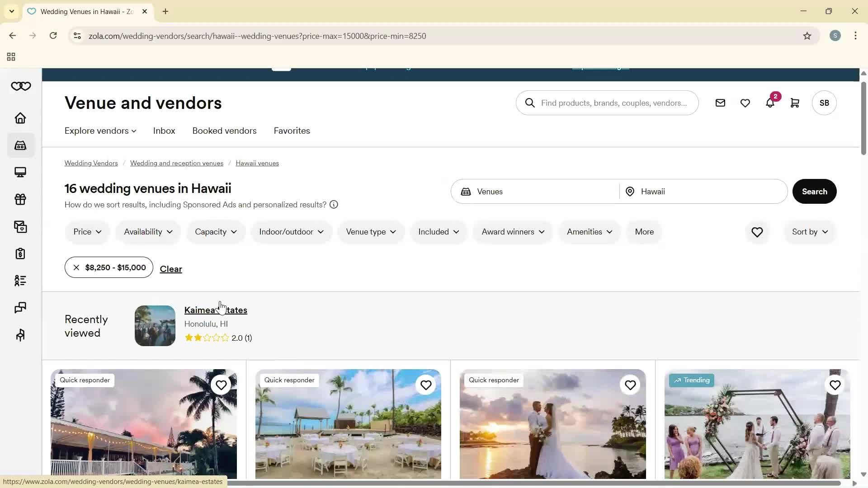Open the invitations envelope icon in sidebar
868x488 pixels.
(20, 227)
